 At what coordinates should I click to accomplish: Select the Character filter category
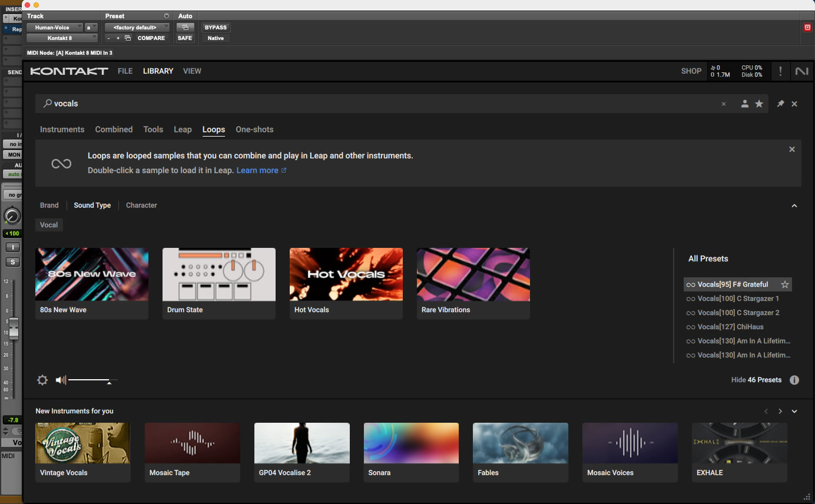[x=141, y=205]
